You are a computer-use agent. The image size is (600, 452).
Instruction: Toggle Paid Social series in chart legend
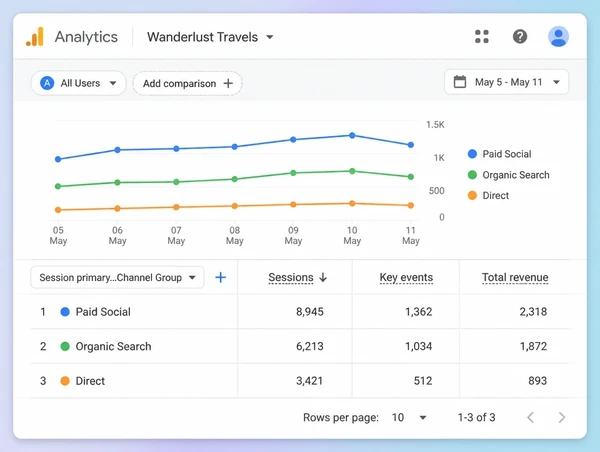coord(499,154)
